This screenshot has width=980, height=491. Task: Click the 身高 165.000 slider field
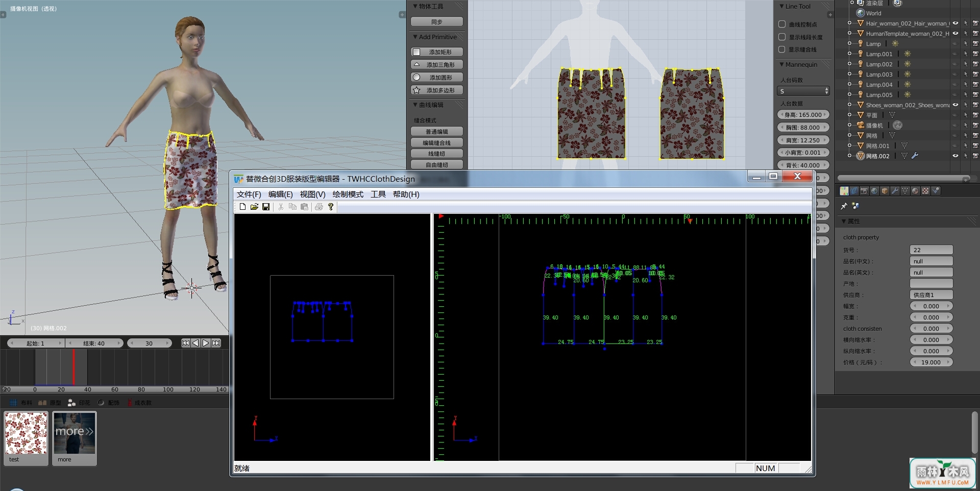point(803,115)
